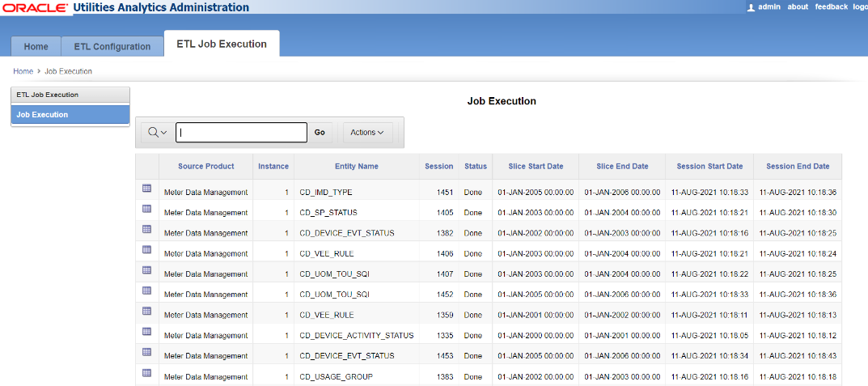Open the Actions dropdown menu
The width and height of the screenshot is (868, 386).
[367, 133]
